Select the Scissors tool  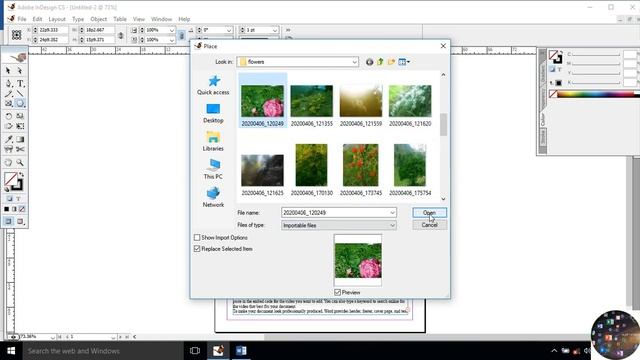click(20, 149)
